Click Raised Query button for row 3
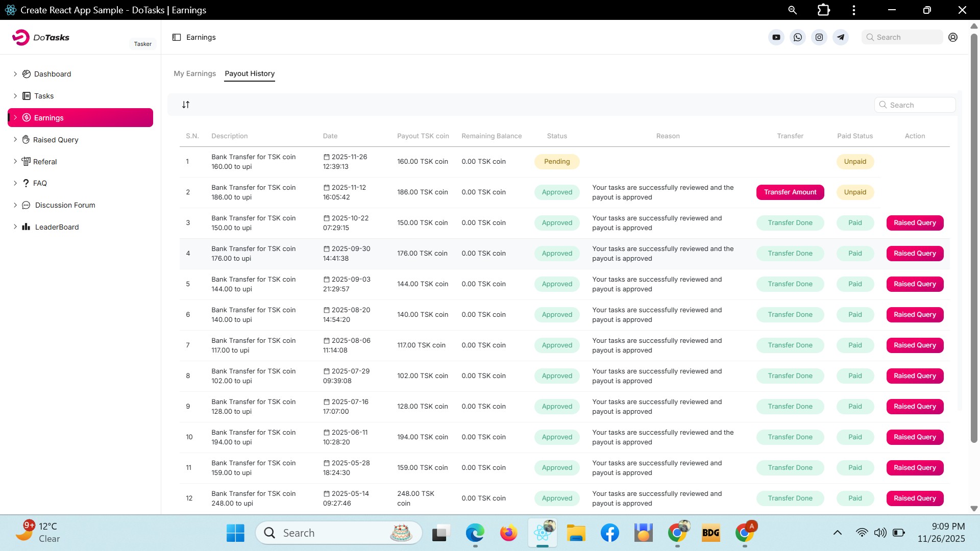This screenshot has height=551, width=980. coord(915,223)
